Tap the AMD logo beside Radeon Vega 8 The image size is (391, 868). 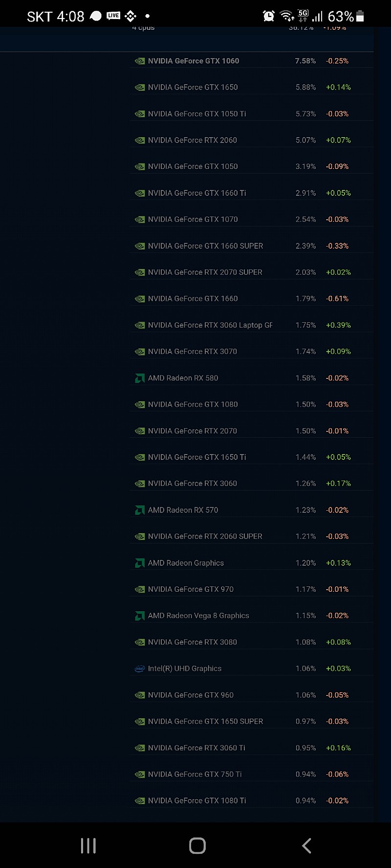pos(140,616)
